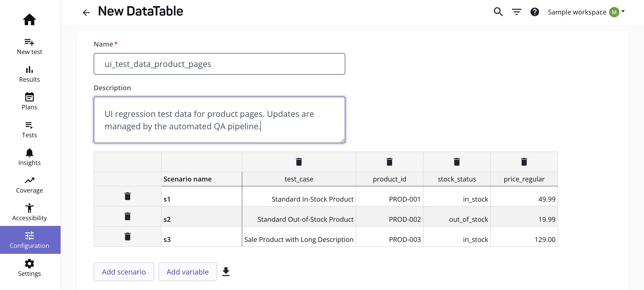Navigate to Settings in the sidebar

(x=29, y=268)
